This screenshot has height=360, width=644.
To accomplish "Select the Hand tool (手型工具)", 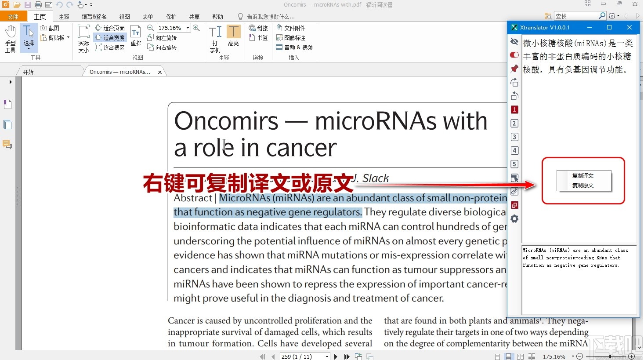I will (x=10, y=38).
